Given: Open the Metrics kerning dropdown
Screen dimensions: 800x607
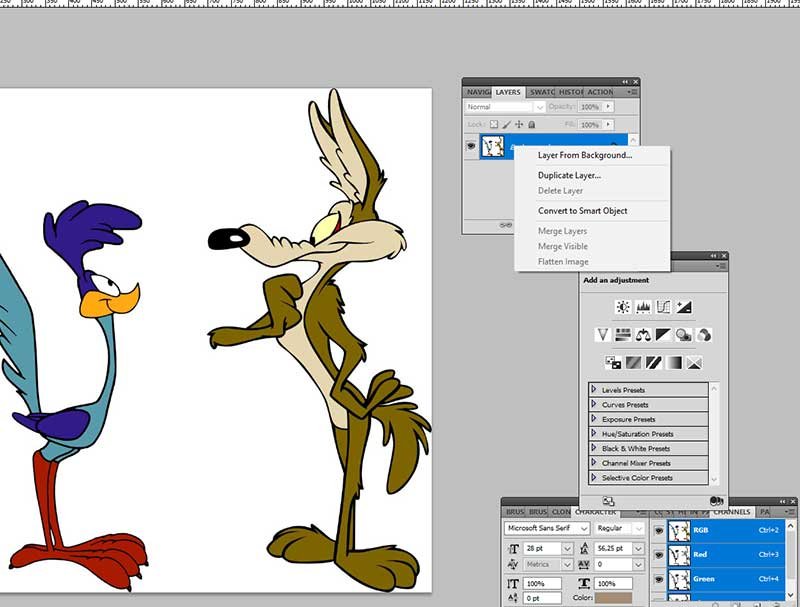Looking at the screenshot, I should (x=567, y=564).
